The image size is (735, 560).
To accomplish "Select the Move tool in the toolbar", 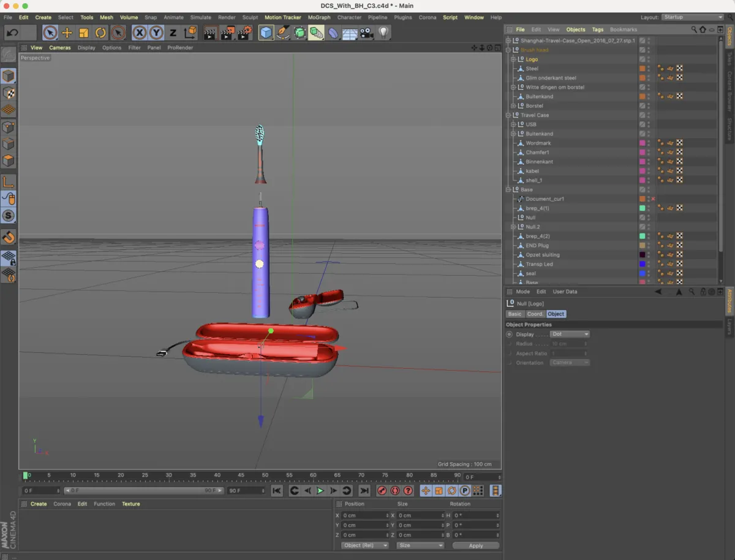I will click(x=67, y=33).
